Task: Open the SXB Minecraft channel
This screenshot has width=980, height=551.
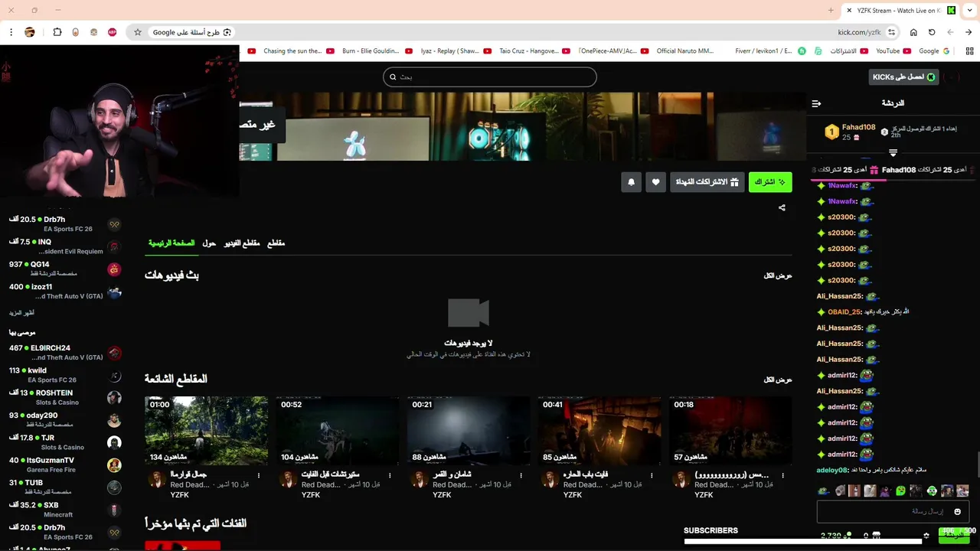Action: 65,510
